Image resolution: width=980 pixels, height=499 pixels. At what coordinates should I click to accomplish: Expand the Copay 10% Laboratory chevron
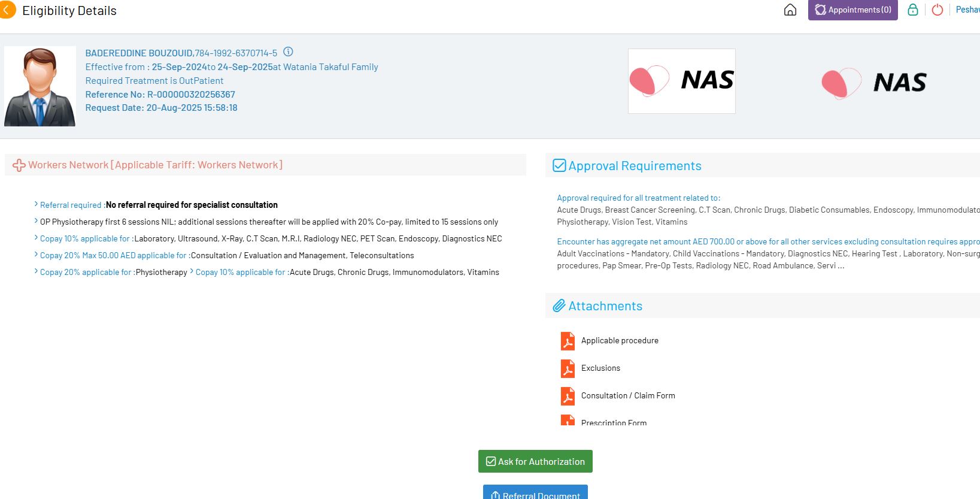(x=36, y=238)
